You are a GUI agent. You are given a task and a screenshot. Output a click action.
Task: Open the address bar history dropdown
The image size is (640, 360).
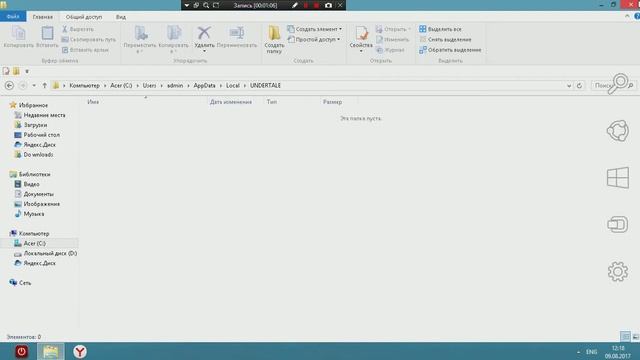[x=569, y=86]
